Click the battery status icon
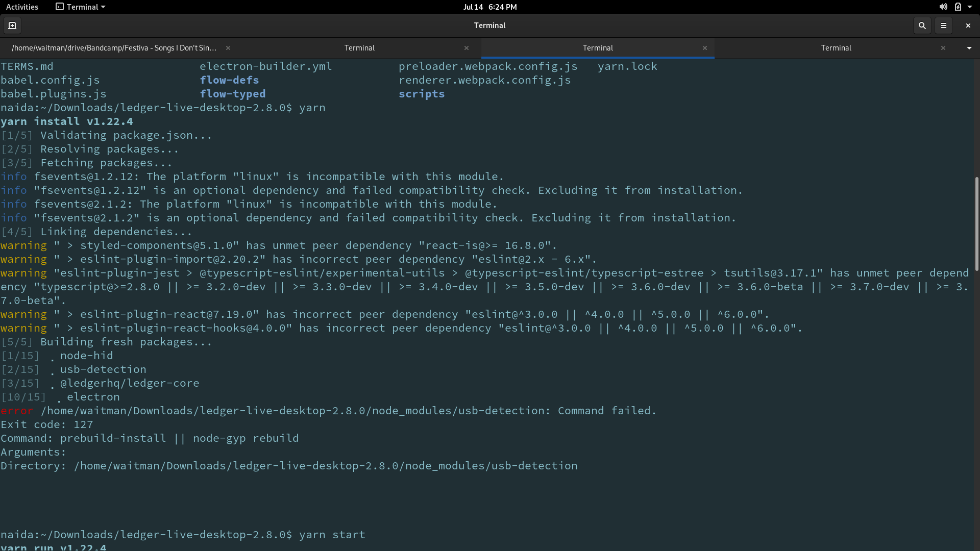 pyautogui.click(x=958, y=7)
